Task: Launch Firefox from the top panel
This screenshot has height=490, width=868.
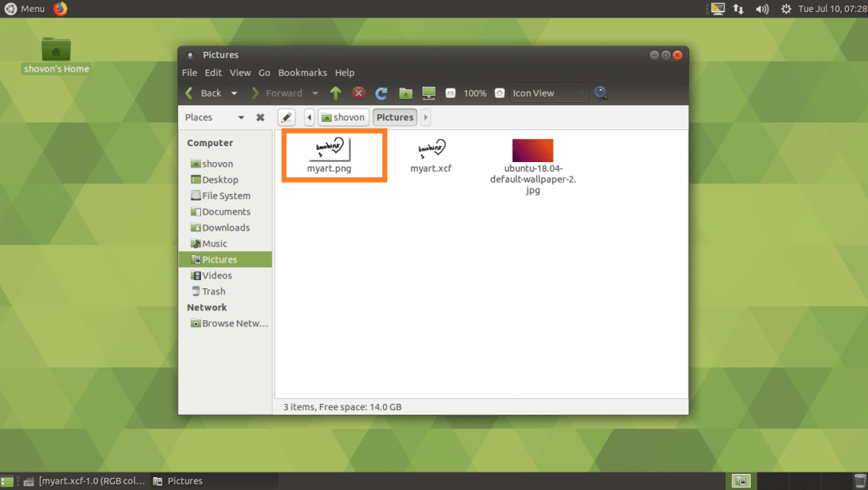Action: pyautogui.click(x=60, y=9)
